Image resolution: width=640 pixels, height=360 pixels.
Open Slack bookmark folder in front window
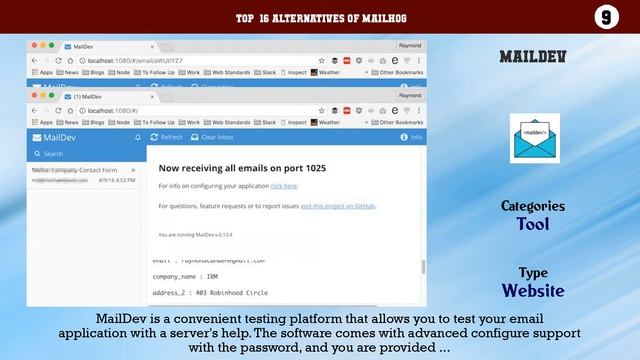[x=265, y=122]
